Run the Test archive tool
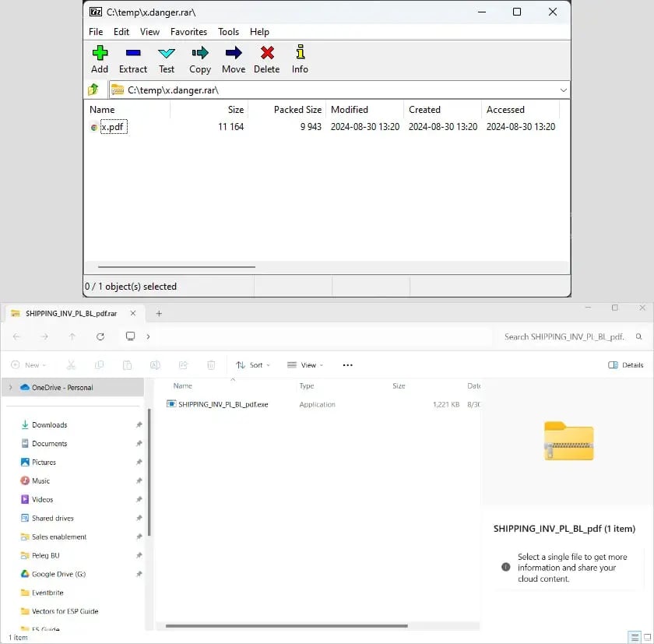654x644 pixels. 167,54
